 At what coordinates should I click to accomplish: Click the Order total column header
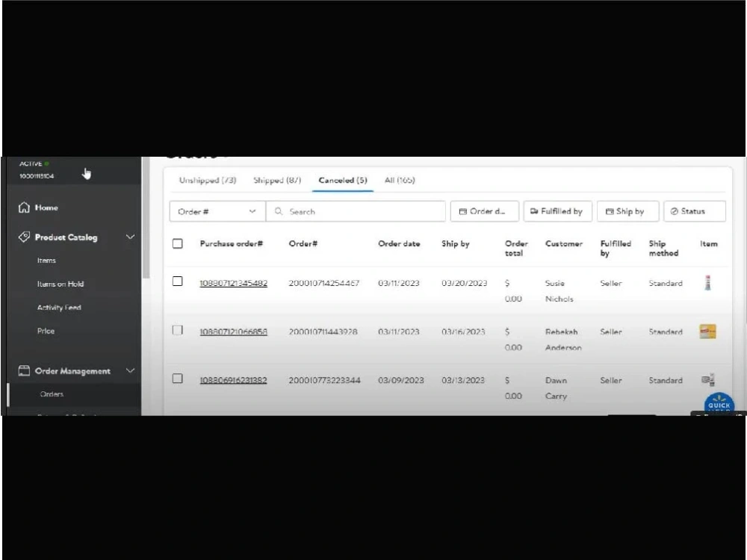pos(516,248)
